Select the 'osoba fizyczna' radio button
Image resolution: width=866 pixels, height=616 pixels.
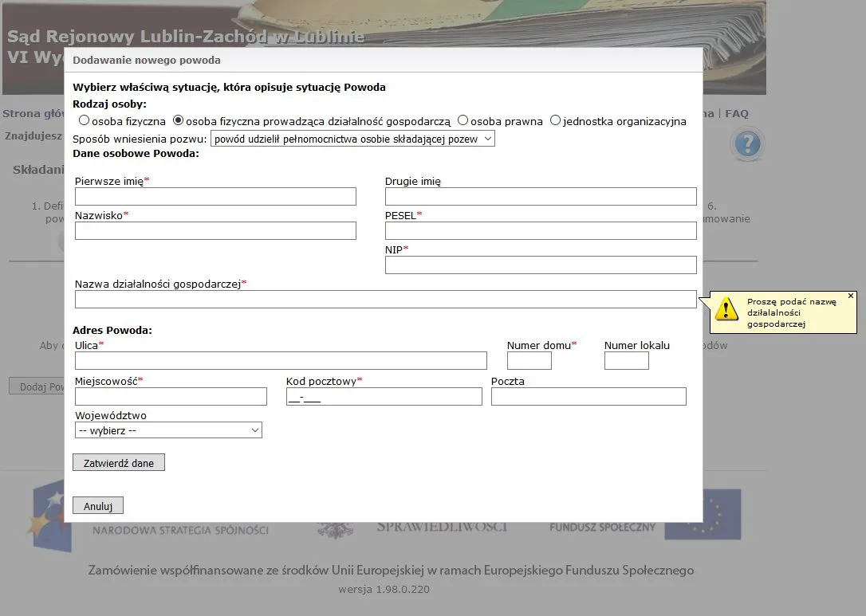84,121
